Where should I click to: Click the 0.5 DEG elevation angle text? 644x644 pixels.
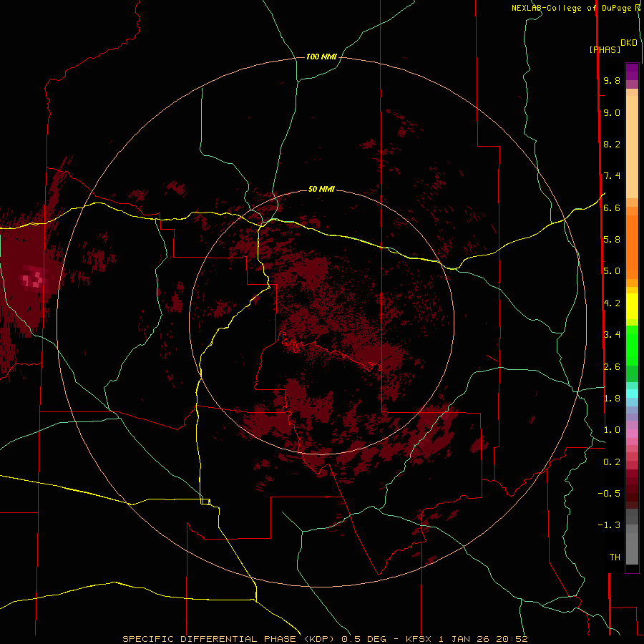click(364, 639)
